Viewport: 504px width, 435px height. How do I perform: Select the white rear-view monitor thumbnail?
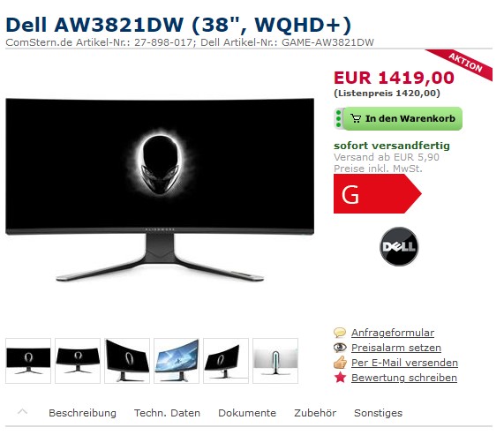[x=275, y=361]
